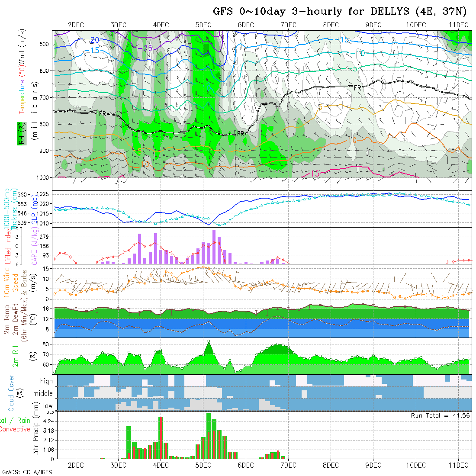Open the GrADS: COLA/IGES credit text
Image resolution: width=476 pixels, height=476 pixels.
[27, 472]
